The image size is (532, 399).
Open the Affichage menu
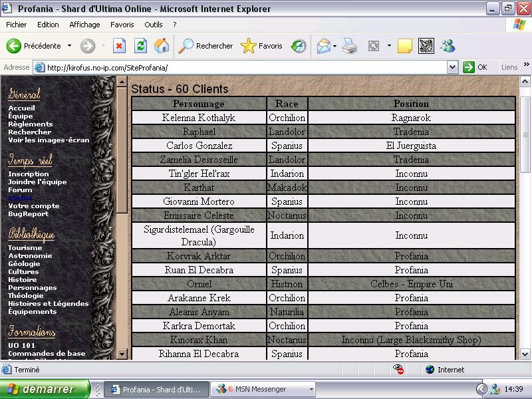click(x=84, y=25)
